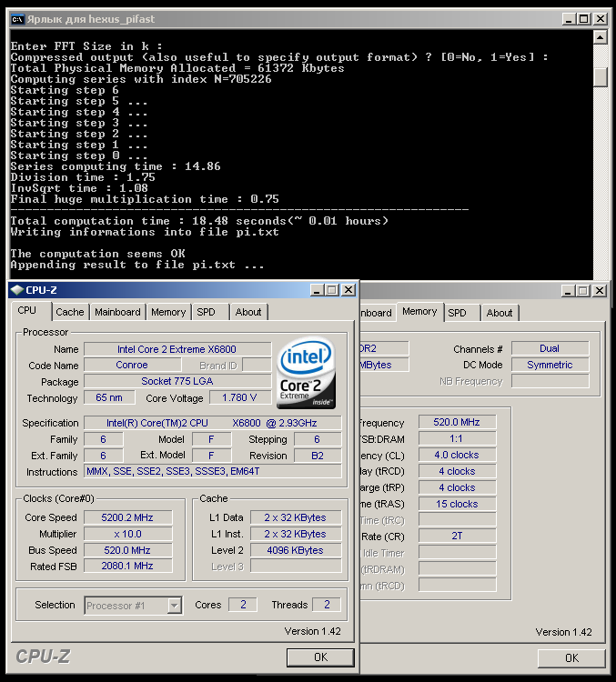Click the DC Mode value 'Symmetric'
Image resolution: width=616 pixels, height=682 pixels.
[x=550, y=365]
